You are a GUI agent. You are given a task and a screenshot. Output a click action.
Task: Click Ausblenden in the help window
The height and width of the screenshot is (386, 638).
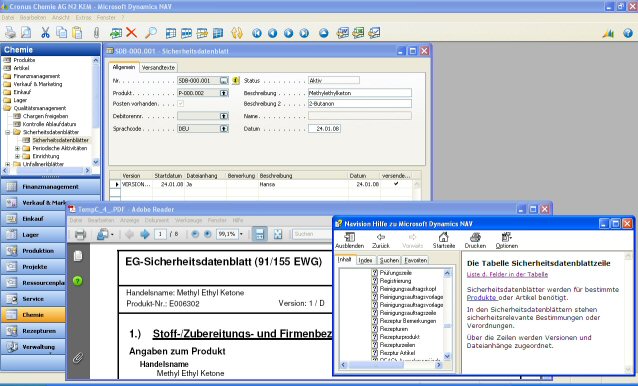(x=350, y=240)
